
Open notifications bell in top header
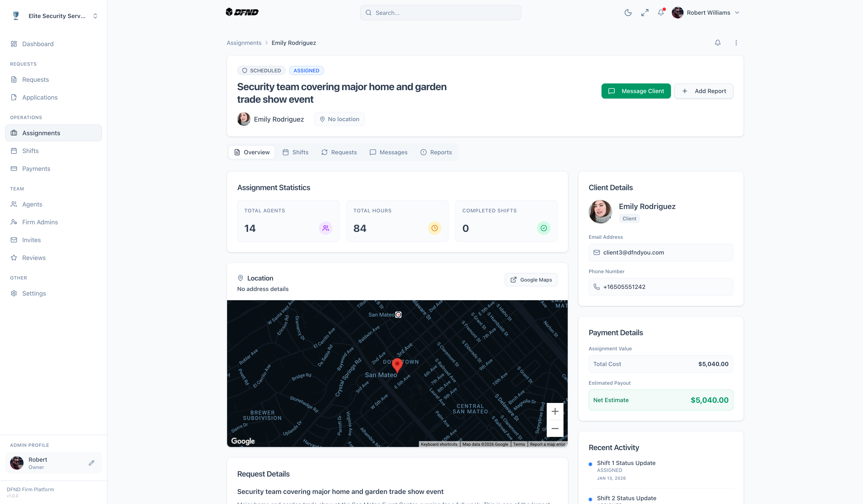(x=661, y=13)
